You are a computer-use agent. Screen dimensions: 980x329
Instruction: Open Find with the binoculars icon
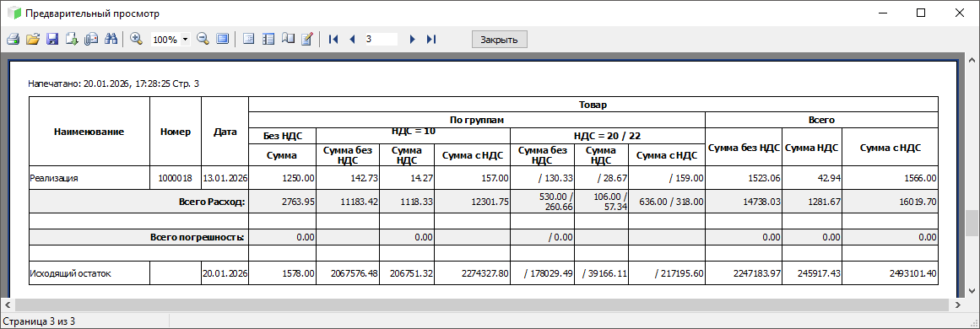111,40
